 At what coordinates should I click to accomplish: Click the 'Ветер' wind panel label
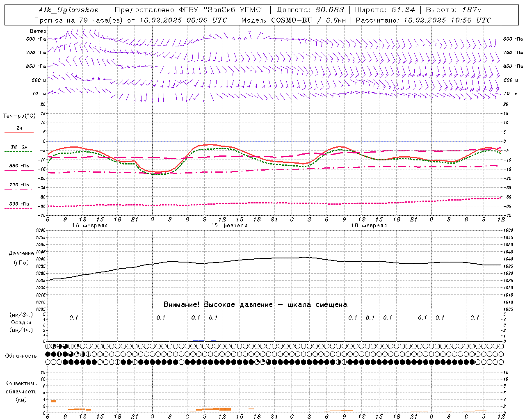tap(38, 31)
